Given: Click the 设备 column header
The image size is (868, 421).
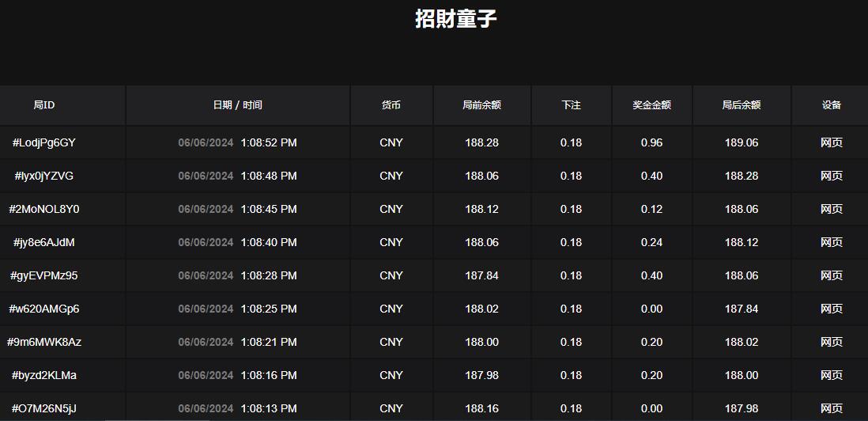Looking at the screenshot, I should pyautogui.click(x=831, y=105).
